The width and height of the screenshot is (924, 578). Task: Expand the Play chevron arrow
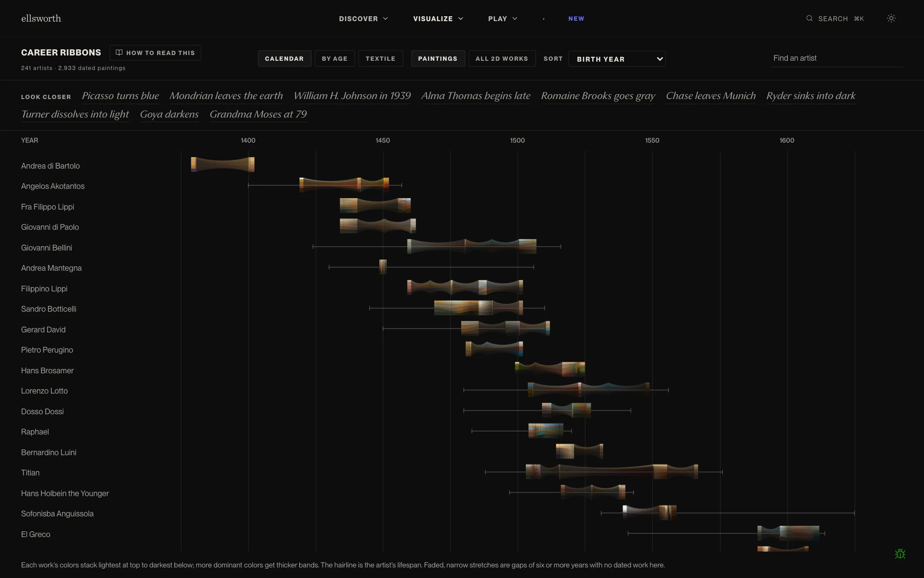(515, 18)
